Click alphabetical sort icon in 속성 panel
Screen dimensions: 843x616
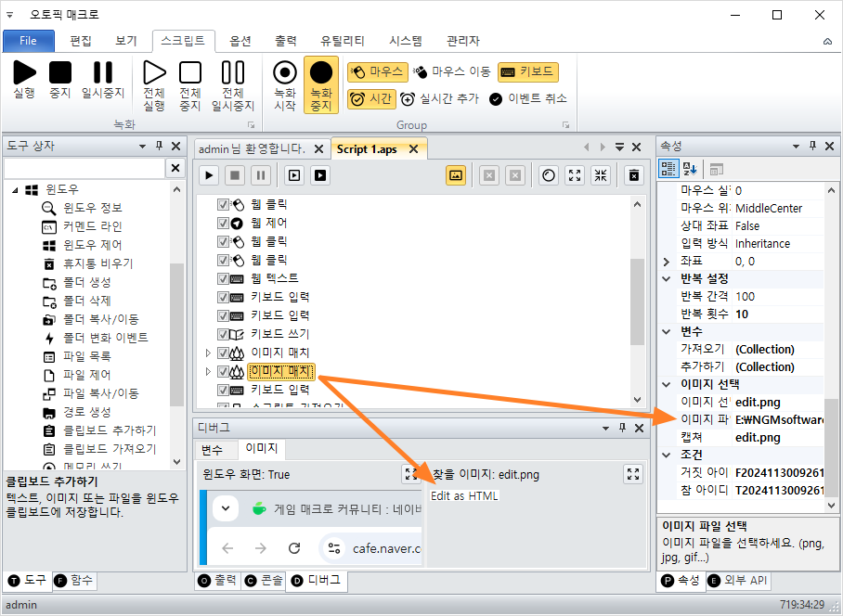click(x=690, y=169)
